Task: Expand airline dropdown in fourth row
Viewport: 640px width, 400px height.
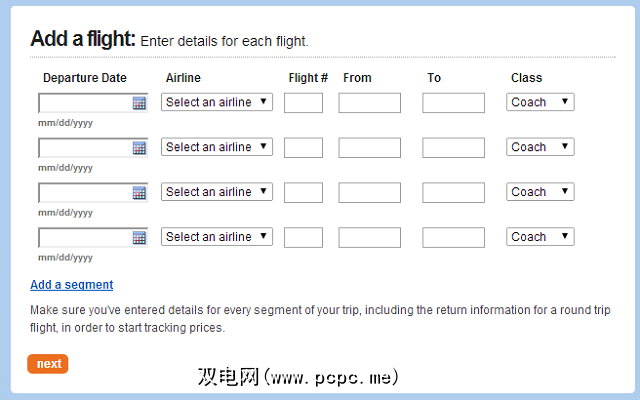Action: [x=217, y=237]
